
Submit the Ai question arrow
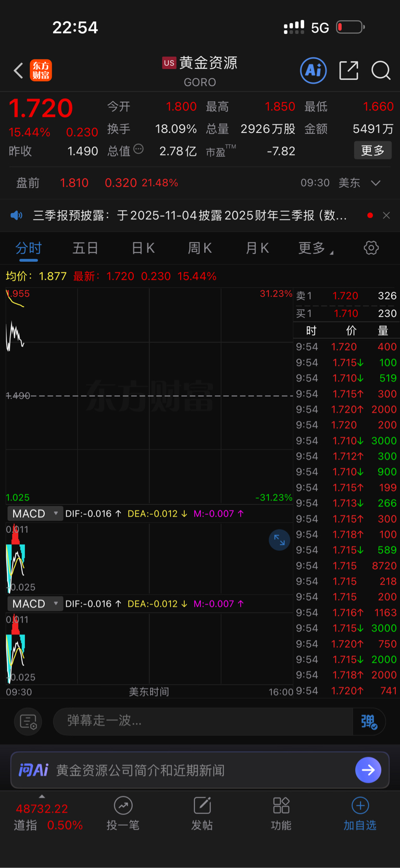coord(368,770)
